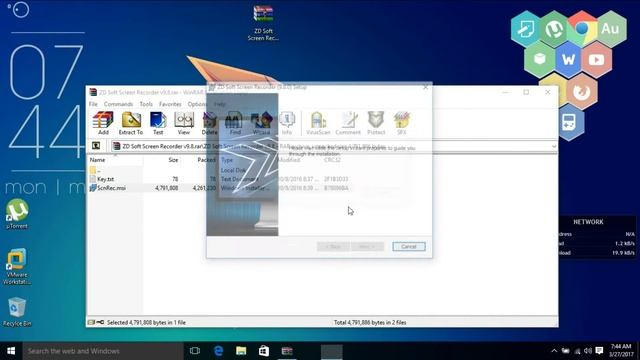640x360 pixels.
Task: Open the uTorrent hexagon tile
Action: click(554, 29)
